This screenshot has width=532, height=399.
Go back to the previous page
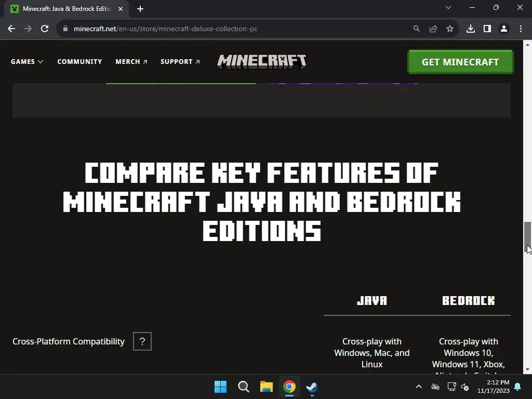point(11,29)
